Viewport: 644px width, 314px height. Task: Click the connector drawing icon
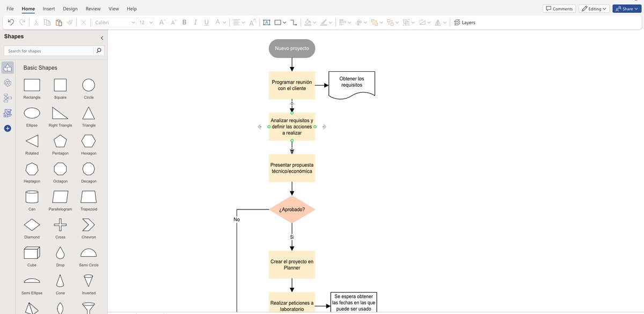pos(294,22)
